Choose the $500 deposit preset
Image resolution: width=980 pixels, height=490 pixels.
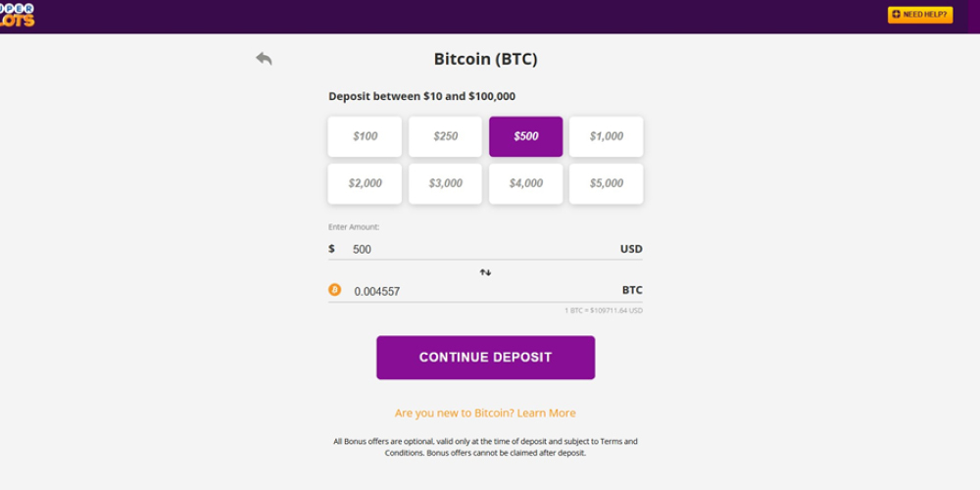coord(525,136)
